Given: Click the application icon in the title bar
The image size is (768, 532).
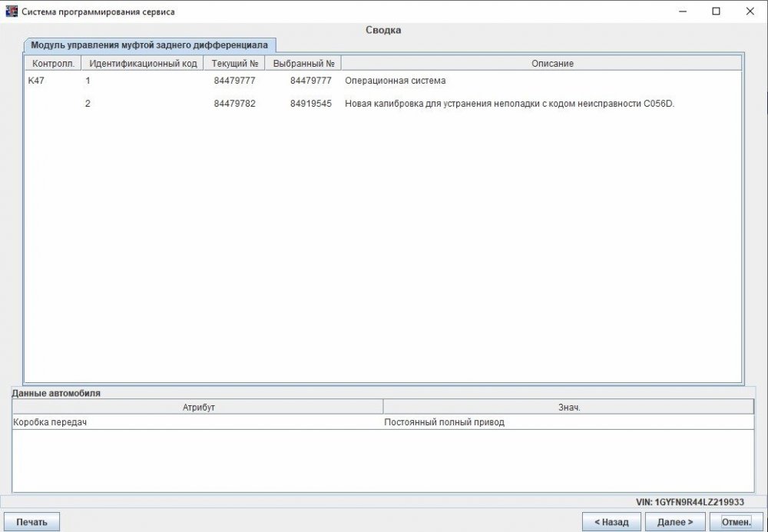Looking at the screenshot, I should tap(12, 12).
